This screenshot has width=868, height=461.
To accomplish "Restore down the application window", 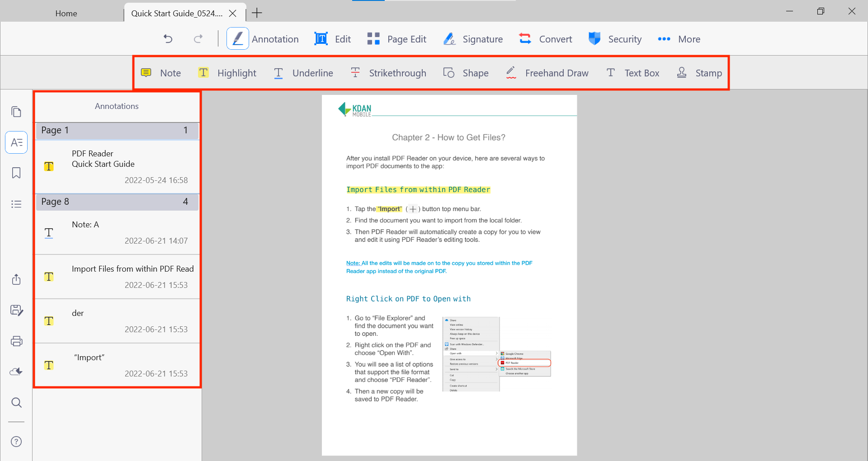I will pos(821,11).
